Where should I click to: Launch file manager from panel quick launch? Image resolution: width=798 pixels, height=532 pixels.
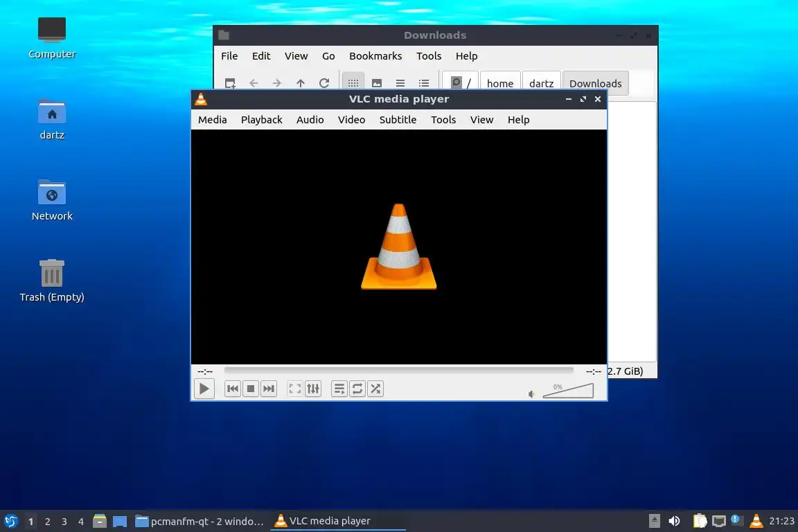pyautogui.click(x=100, y=521)
